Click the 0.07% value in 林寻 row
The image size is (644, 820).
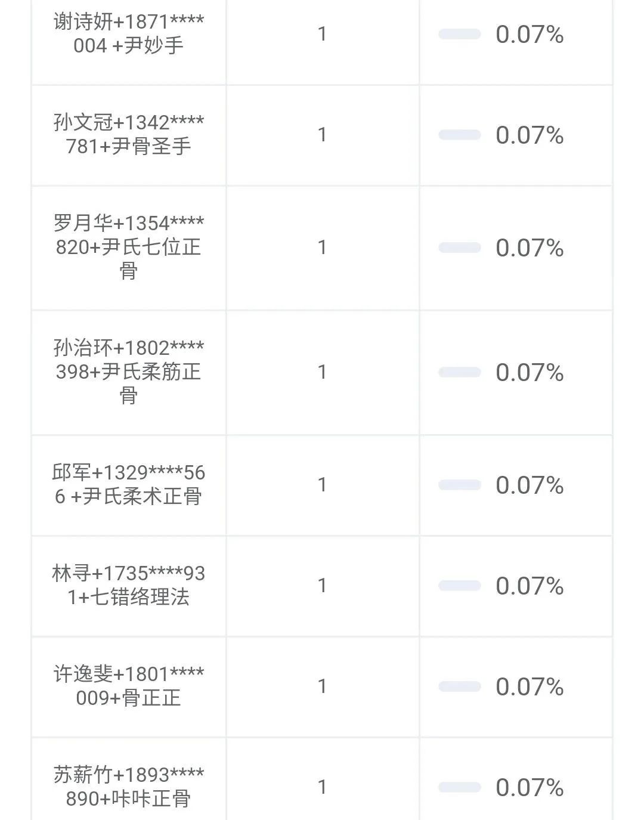pos(530,586)
